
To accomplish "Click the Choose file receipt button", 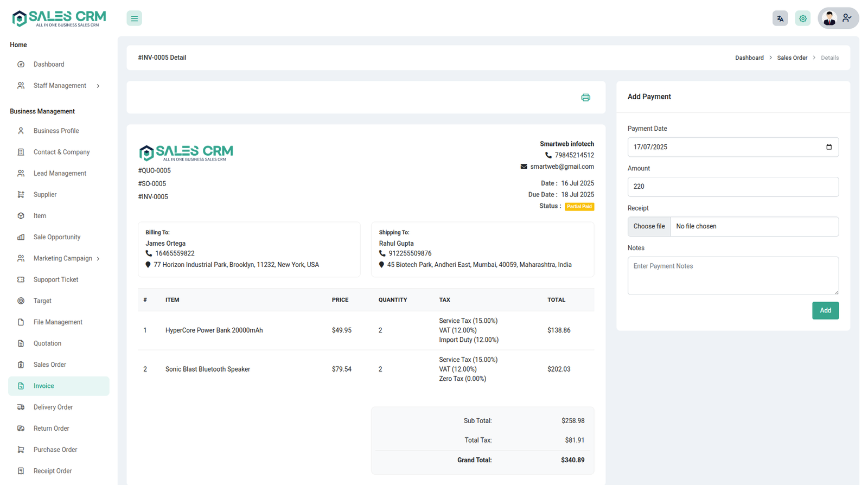I will tap(649, 227).
